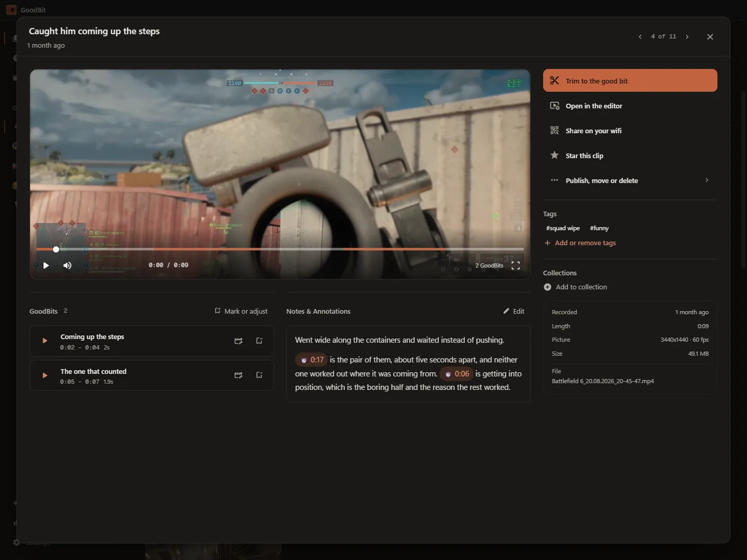The height and width of the screenshot is (560, 747).
Task: Edit the Notes & Annotations
Action: point(514,311)
